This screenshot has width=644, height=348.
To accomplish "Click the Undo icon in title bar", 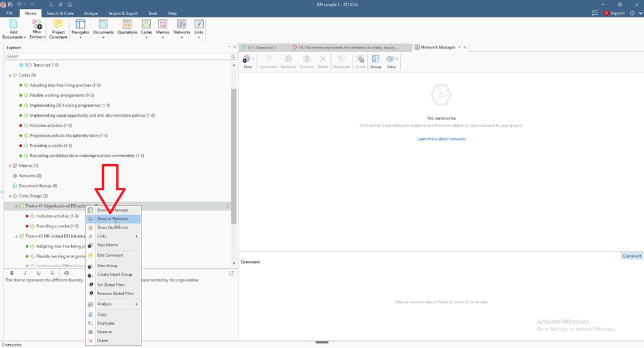I will [x=19, y=4].
